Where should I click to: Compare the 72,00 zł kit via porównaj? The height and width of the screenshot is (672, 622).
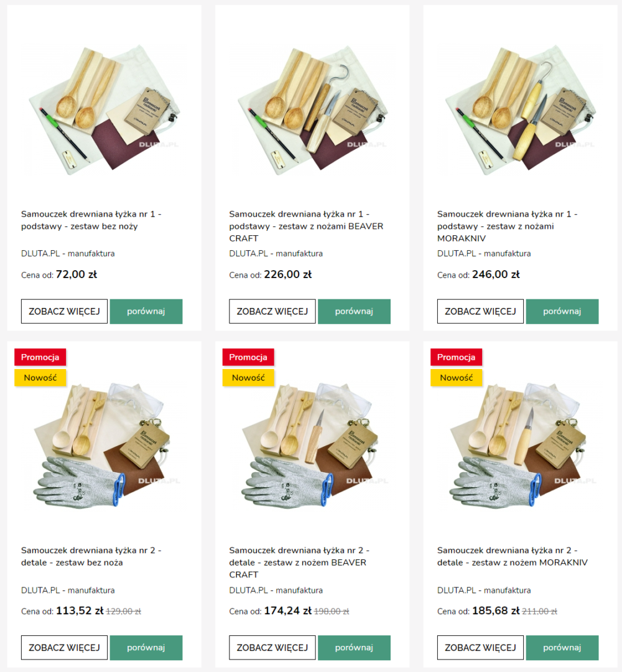[x=146, y=311]
